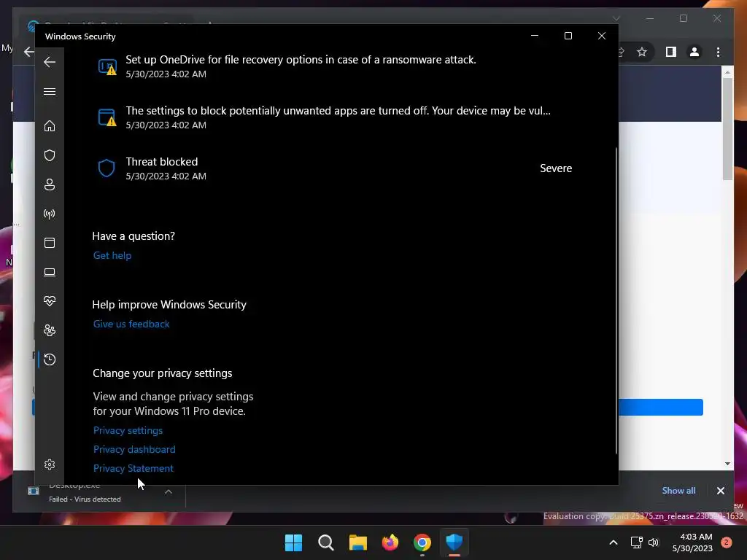Open Windows Security settings gear icon

50,464
